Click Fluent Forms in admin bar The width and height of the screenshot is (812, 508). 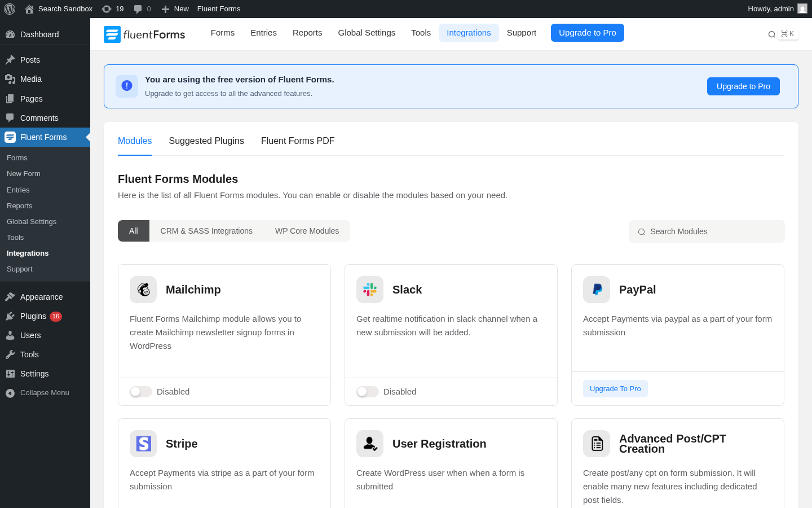[219, 9]
